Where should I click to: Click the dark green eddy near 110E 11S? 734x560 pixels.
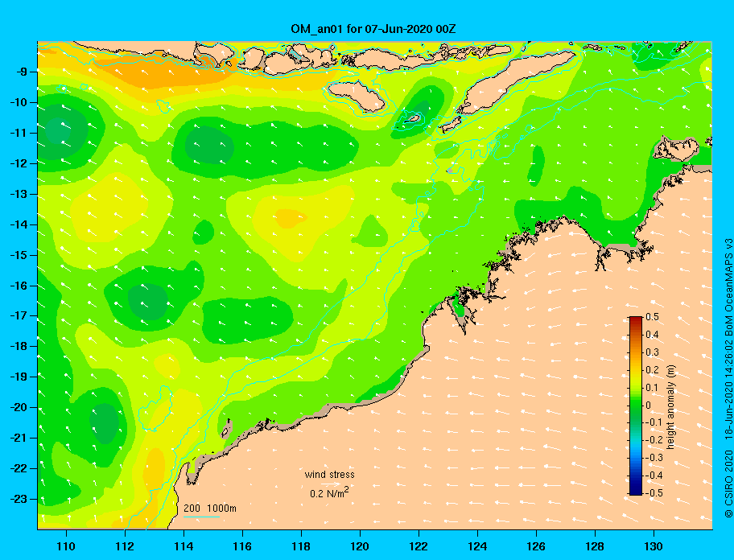pos(60,130)
